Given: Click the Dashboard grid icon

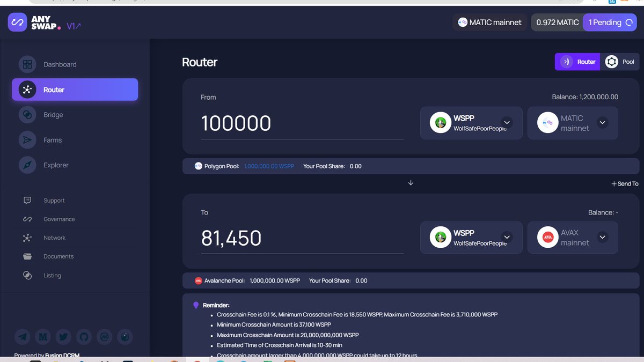Looking at the screenshot, I should (27, 64).
